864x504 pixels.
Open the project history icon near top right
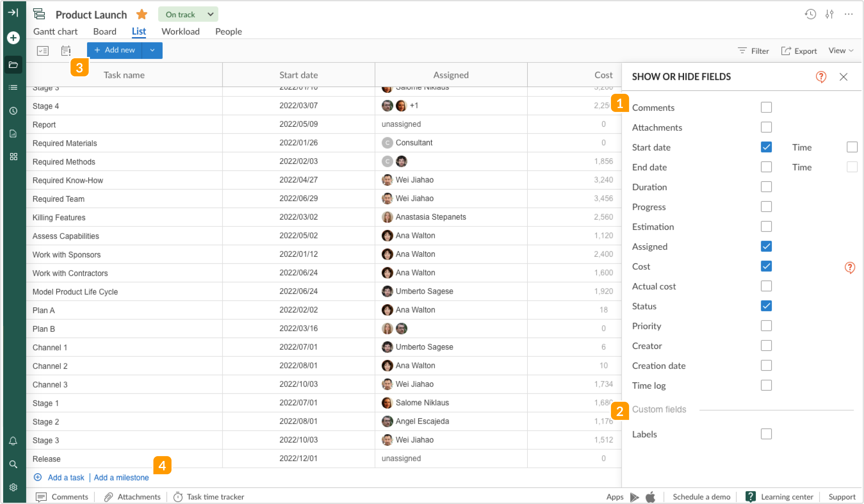pos(810,14)
